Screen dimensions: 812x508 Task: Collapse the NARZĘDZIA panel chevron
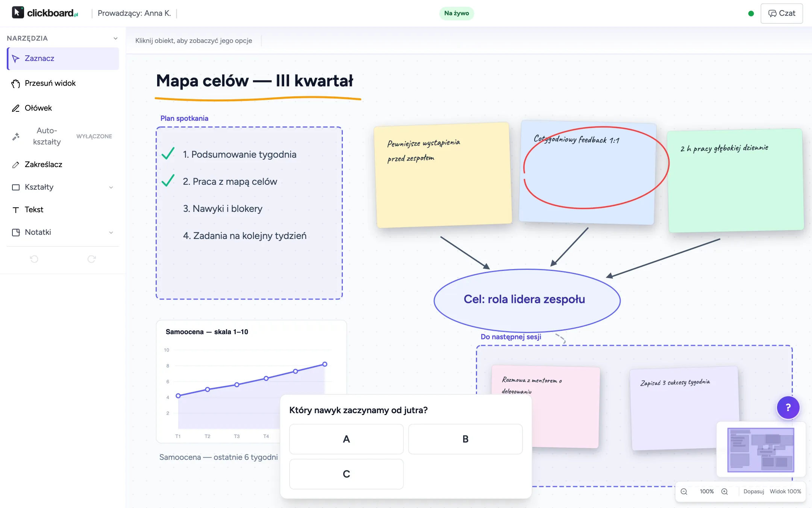115,38
